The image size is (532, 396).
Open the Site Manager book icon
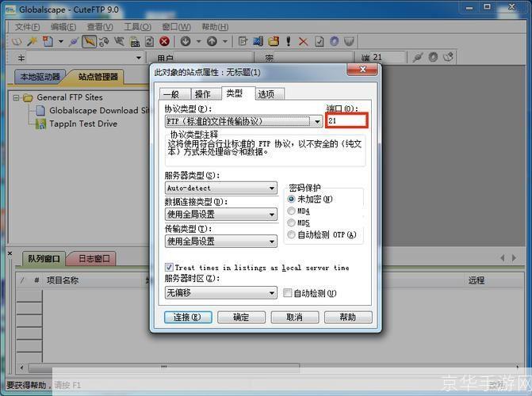(x=17, y=42)
